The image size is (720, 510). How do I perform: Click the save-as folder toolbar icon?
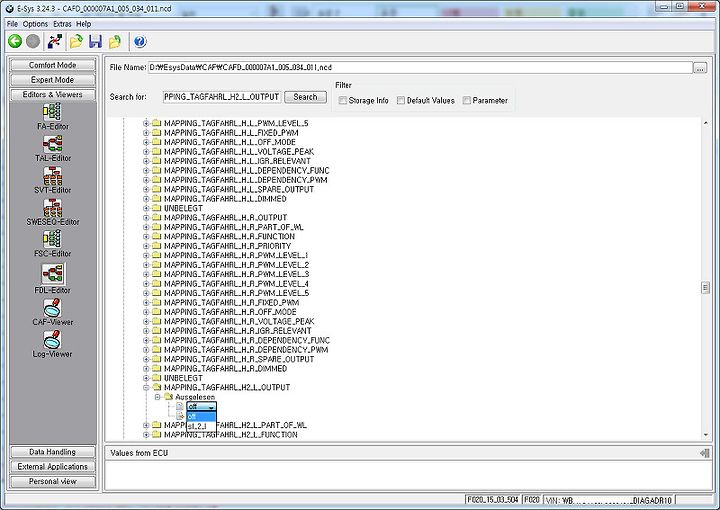coord(115,42)
